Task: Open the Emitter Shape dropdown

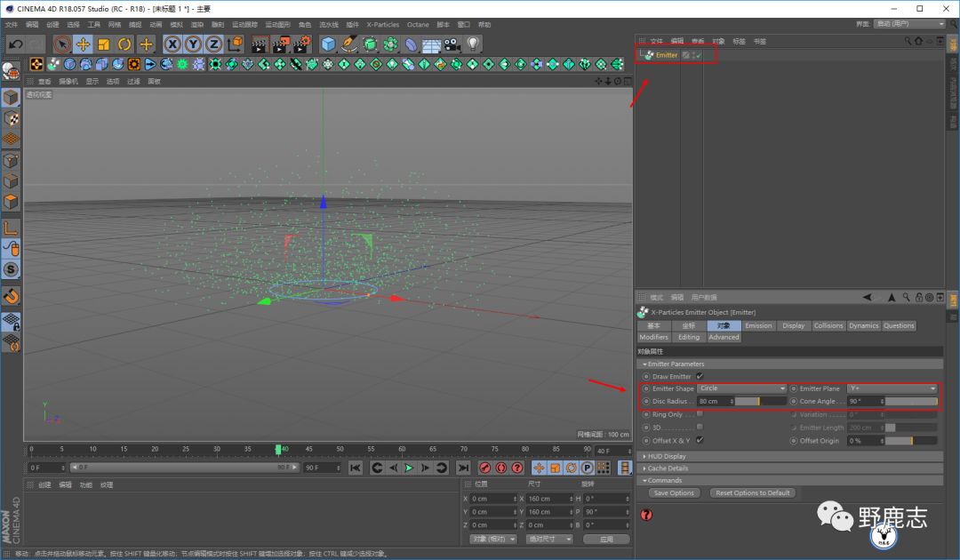Action: point(741,388)
